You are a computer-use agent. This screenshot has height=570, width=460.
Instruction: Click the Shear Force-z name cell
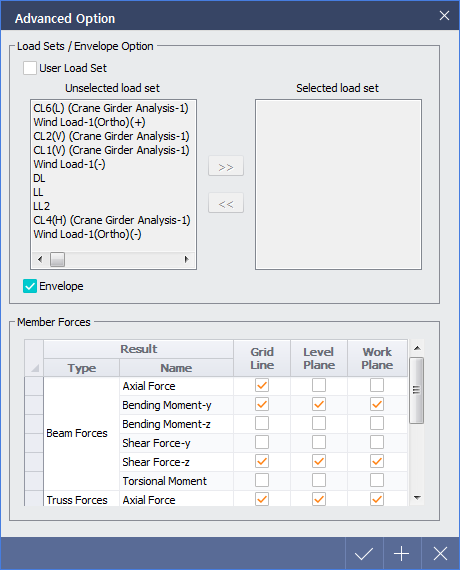(176, 462)
